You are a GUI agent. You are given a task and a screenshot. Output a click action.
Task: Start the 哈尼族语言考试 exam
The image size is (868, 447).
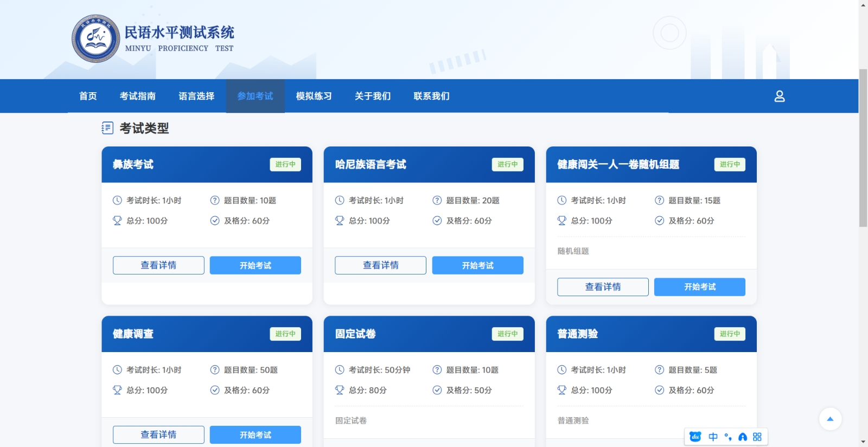tap(478, 265)
